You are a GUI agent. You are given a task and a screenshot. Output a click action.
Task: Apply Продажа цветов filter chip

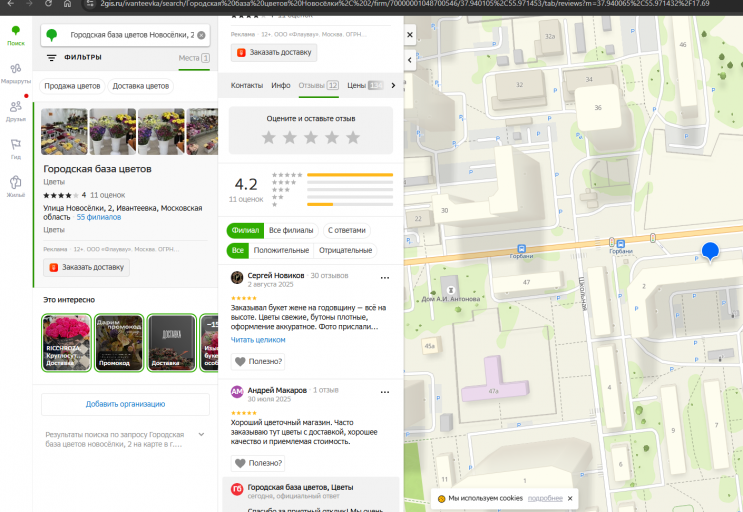point(72,86)
